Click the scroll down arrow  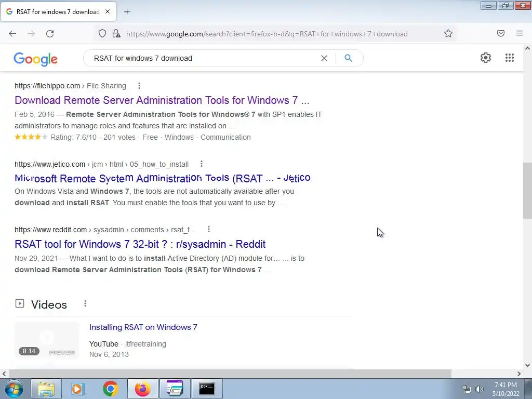pyautogui.click(x=527, y=365)
